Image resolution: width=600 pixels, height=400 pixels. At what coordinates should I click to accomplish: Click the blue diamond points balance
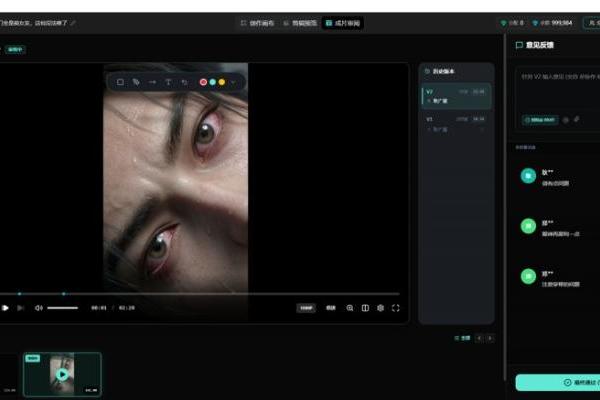(553, 23)
